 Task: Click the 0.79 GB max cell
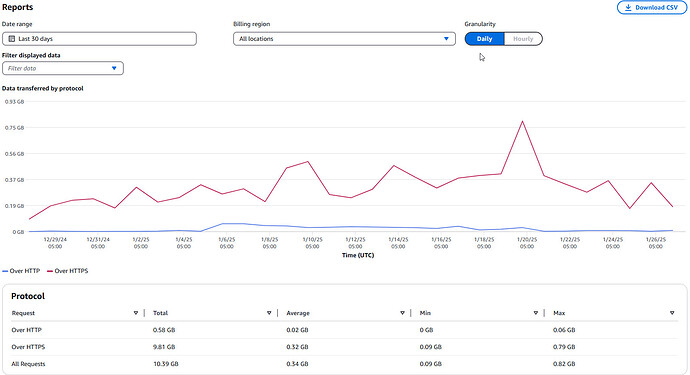pos(564,347)
